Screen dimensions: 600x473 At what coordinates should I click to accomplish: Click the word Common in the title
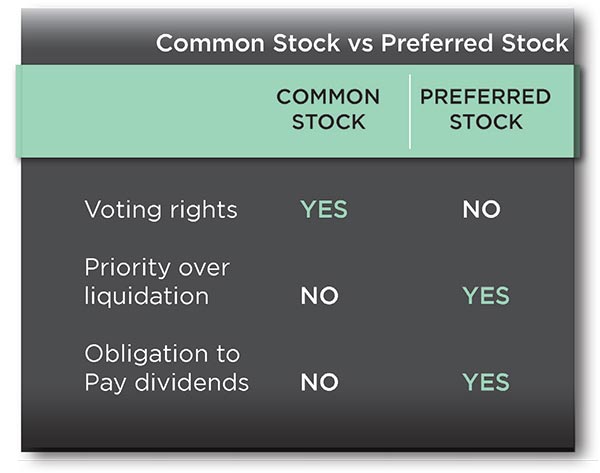[210, 43]
